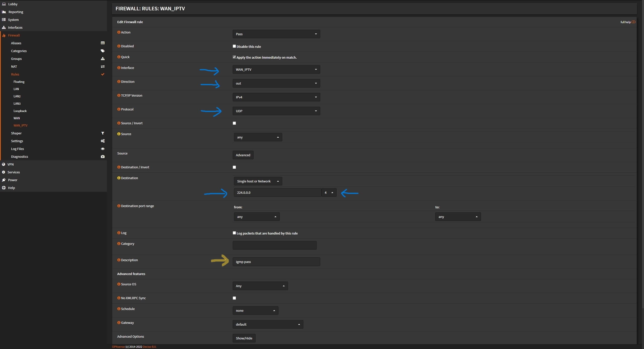The height and width of the screenshot is (349, 644).
Task: Click the Show/Hide advanced options button
Action: [244, 338]
